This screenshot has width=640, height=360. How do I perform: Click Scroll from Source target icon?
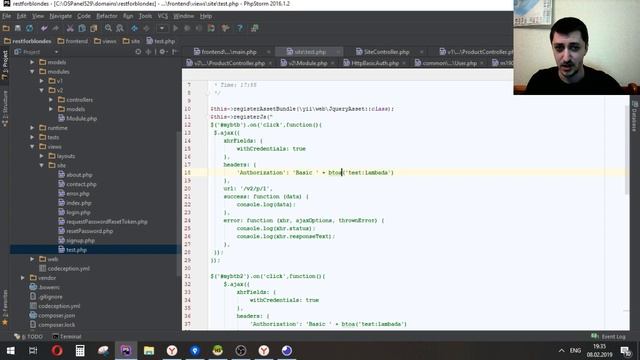(138, 52)
